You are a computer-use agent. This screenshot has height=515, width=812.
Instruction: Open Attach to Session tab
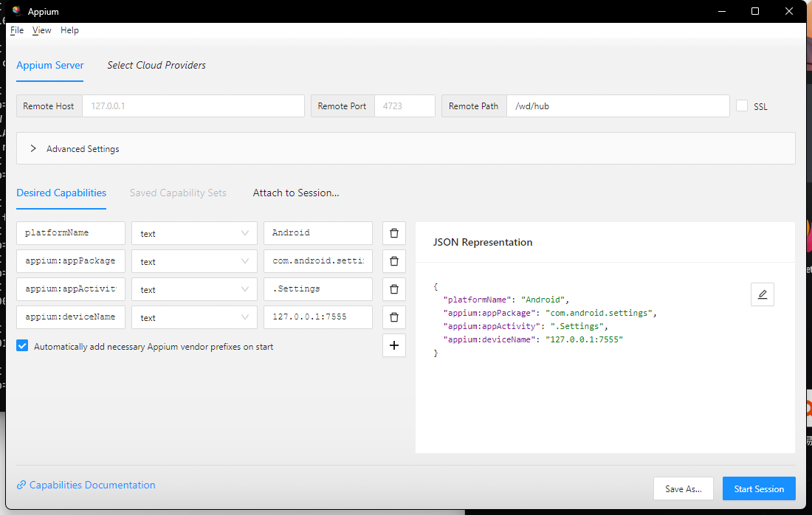click(296, 193)
